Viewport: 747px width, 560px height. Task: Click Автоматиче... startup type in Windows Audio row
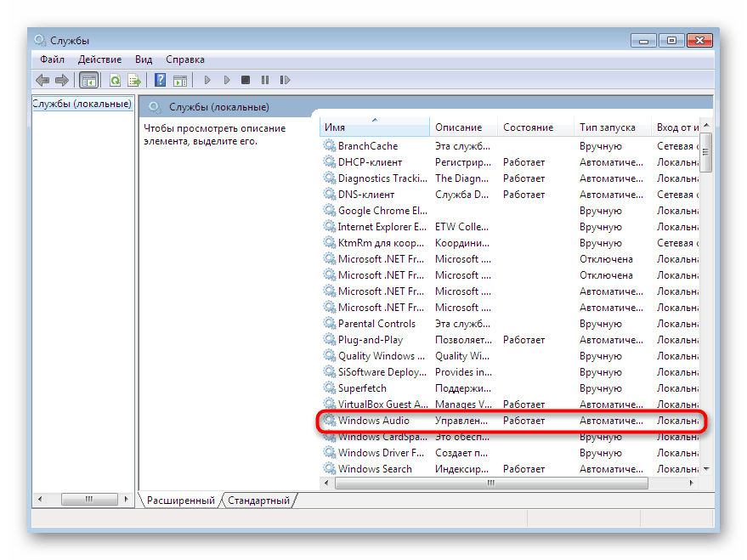[611, 421]
